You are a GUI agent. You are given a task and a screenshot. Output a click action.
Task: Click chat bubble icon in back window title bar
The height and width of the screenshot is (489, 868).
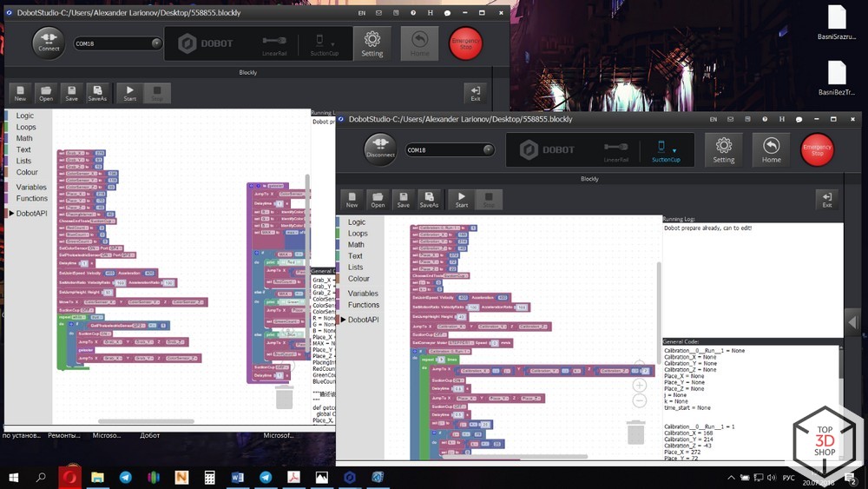point(447,13)
